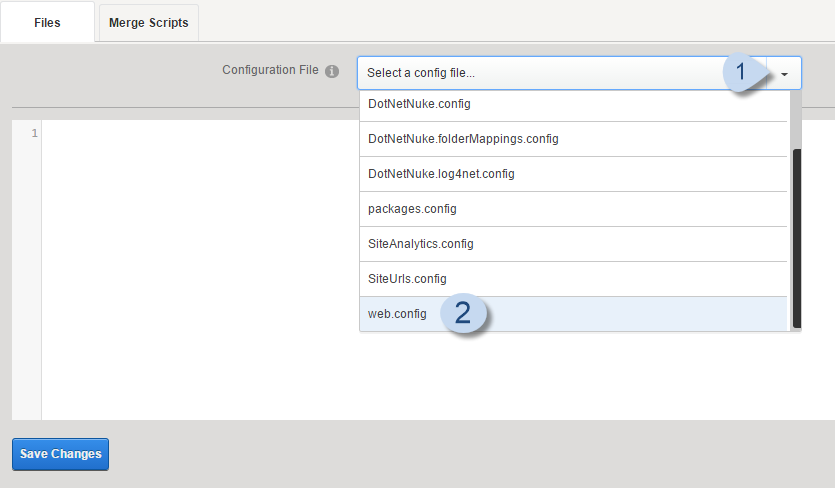Select SiteUrls.config from the list
This screenshot has height=488, width=835.
pos(573,279)
